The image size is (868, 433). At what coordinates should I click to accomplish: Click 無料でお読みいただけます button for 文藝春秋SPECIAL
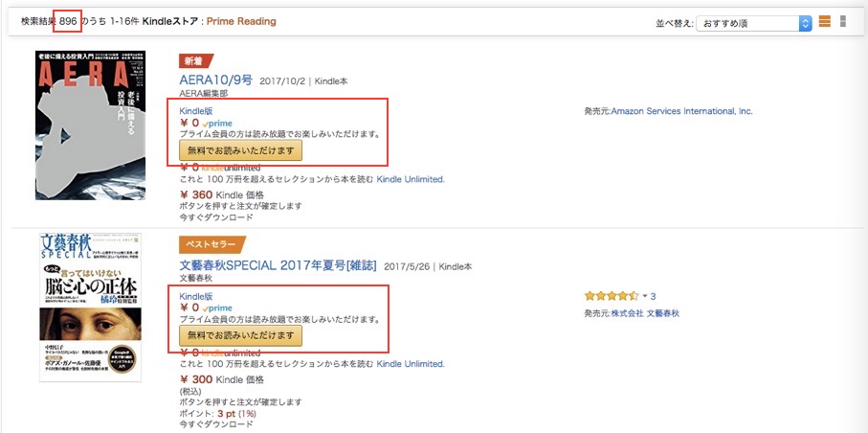(x=240, y=336)
